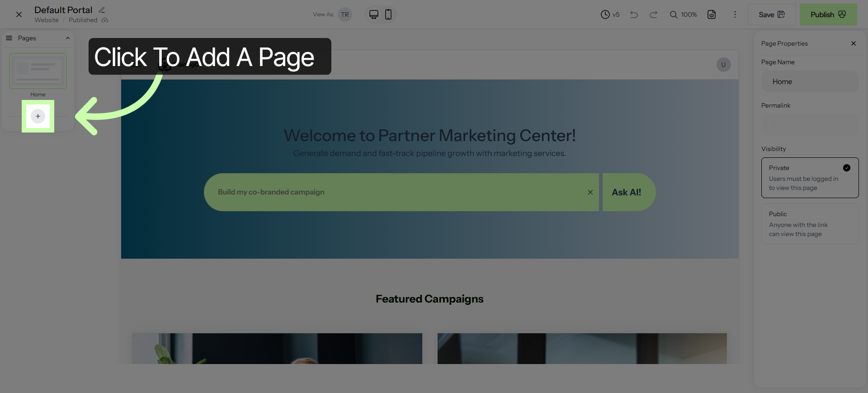Undo the last change
This screenshot has width=868, height=393.
coord(634,14)
